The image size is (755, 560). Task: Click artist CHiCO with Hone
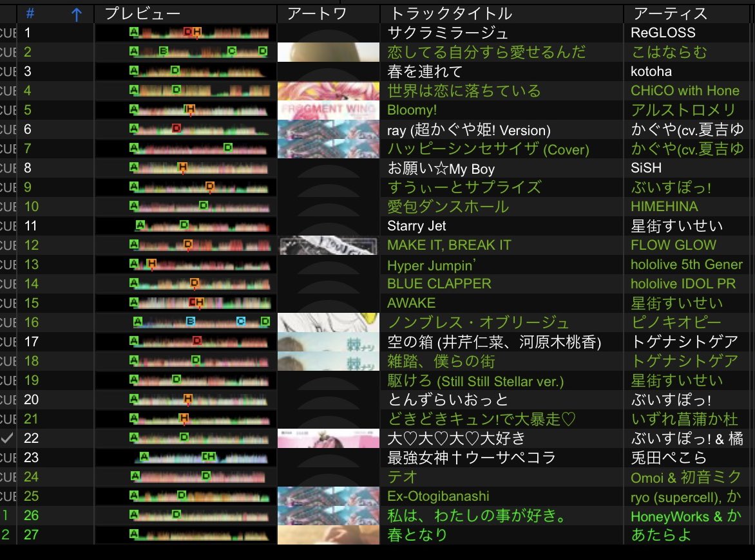coord(685,91)
